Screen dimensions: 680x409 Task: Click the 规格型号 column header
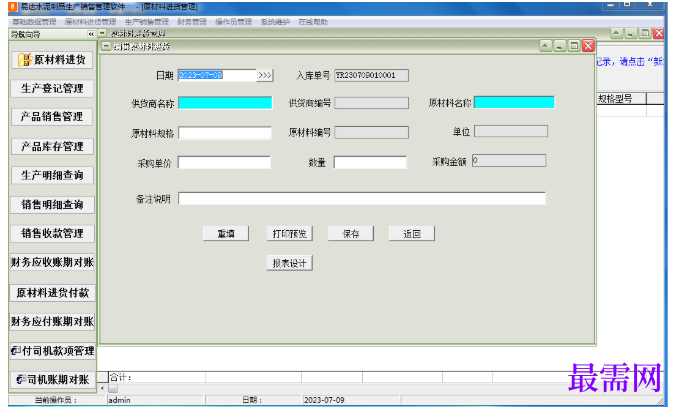click(621, 98)
